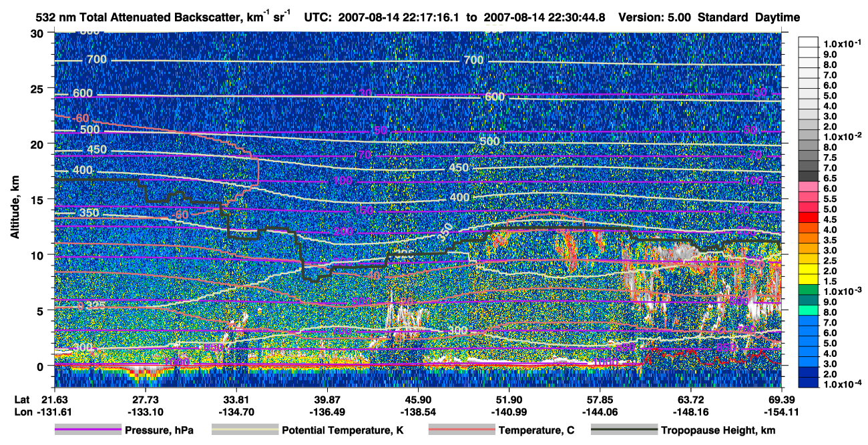Select the white 1.0x10-1 colorbar swatch

point(808,41)
